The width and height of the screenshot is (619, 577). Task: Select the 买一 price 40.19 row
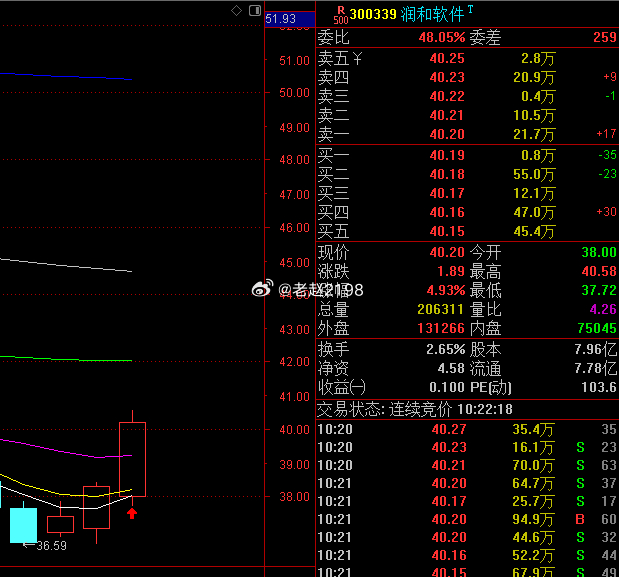click(467, 155)
